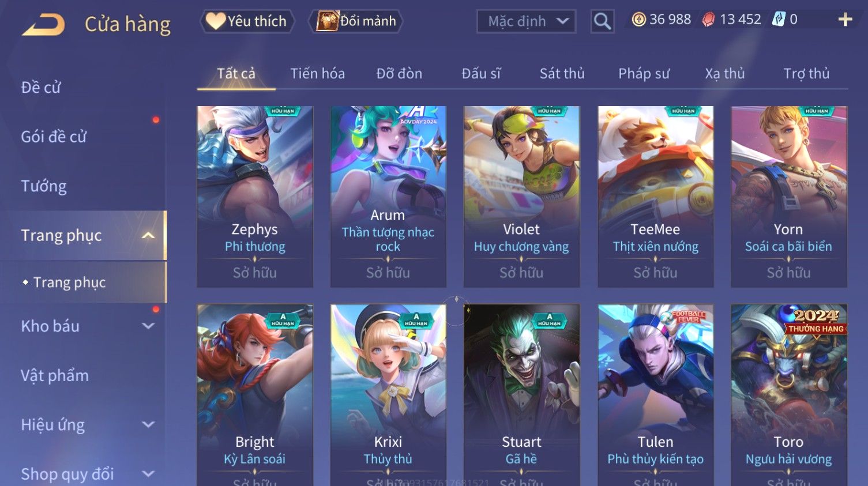Select the Tiến hóa tab

pos(317,74)
